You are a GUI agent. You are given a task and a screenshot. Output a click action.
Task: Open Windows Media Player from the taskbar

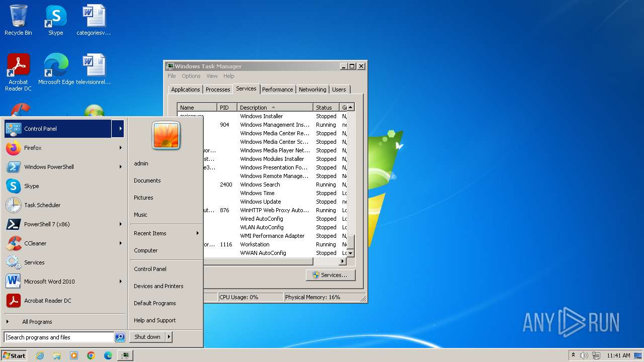click(74, 355)
